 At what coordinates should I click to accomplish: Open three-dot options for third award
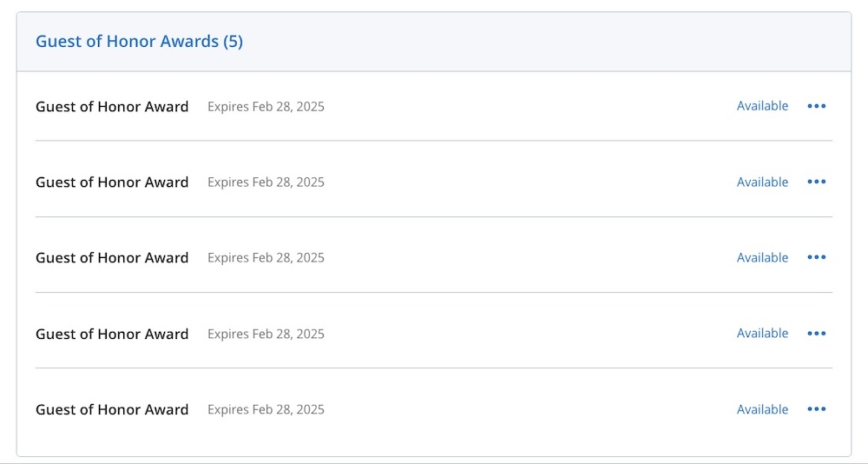tap(817, 257)
